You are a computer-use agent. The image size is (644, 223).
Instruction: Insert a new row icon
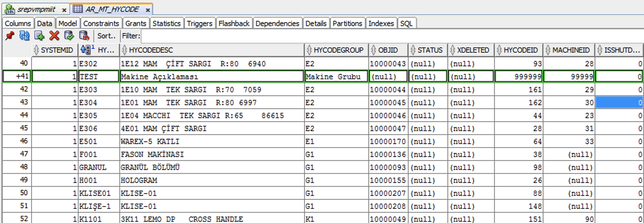[39, 36]
